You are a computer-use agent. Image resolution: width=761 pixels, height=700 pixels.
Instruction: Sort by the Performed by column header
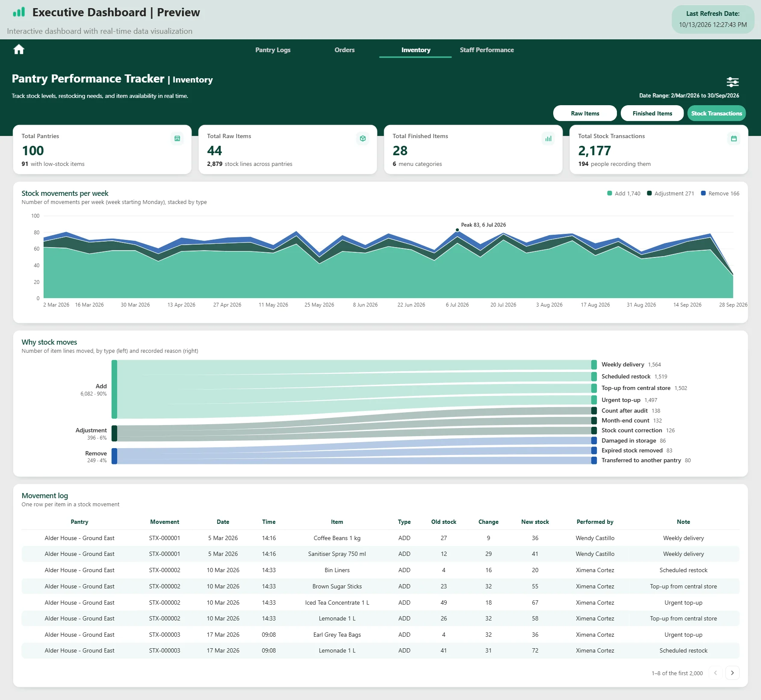[595, 522]
